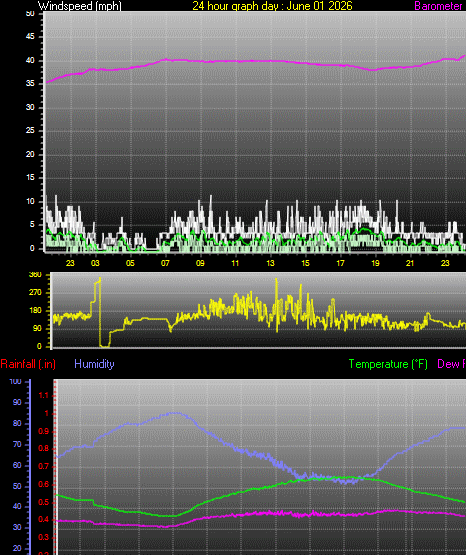Click hour label 21 on time axis
This screenshot has height=555, width=466.
pyautogui.click(x=410, y=263)
